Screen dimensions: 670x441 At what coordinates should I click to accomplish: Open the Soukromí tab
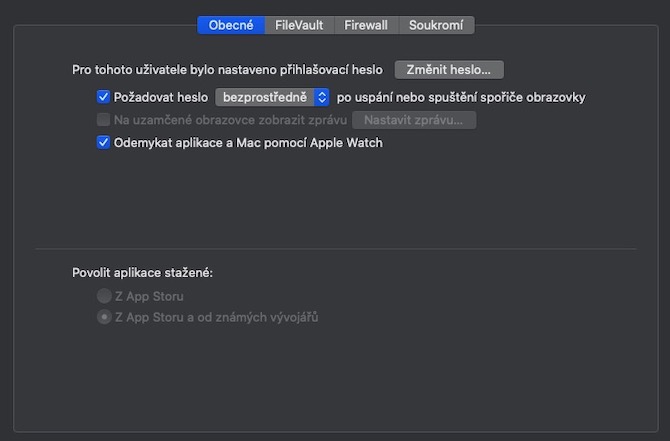tap(436, 25)
